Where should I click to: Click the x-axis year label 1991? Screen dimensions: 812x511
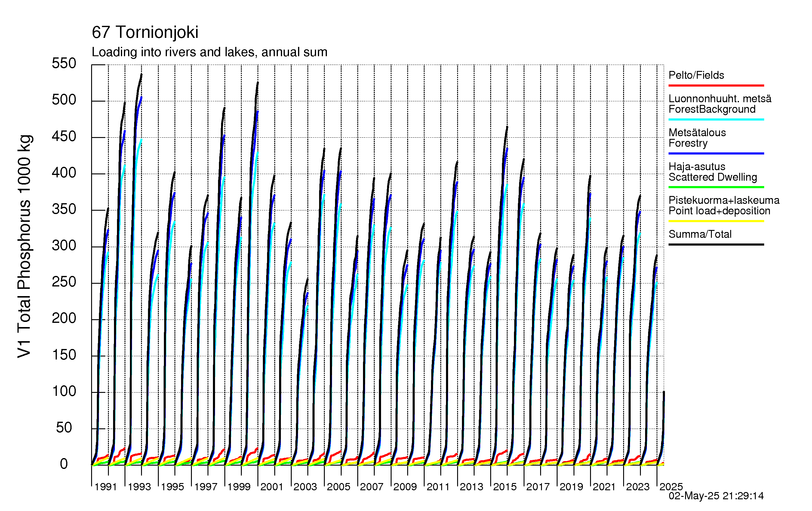(106, 487)
